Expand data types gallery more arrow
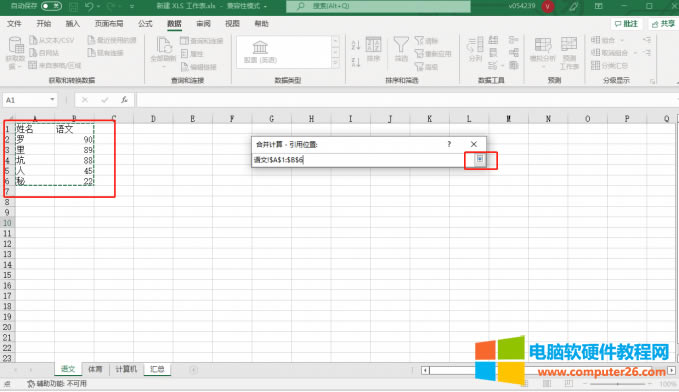Screen dimensions: 679x392 click(335, 63)
